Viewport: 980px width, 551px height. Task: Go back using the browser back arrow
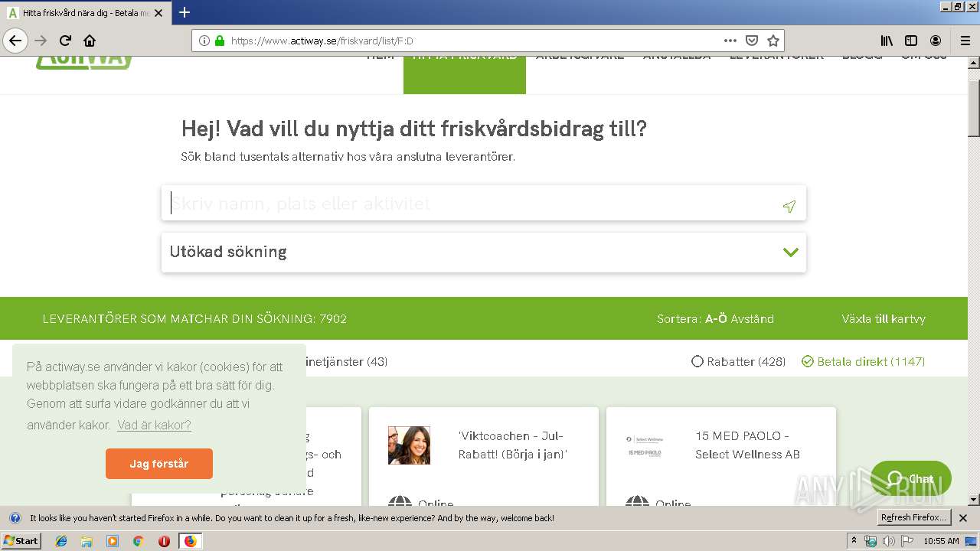coord(15,41)
